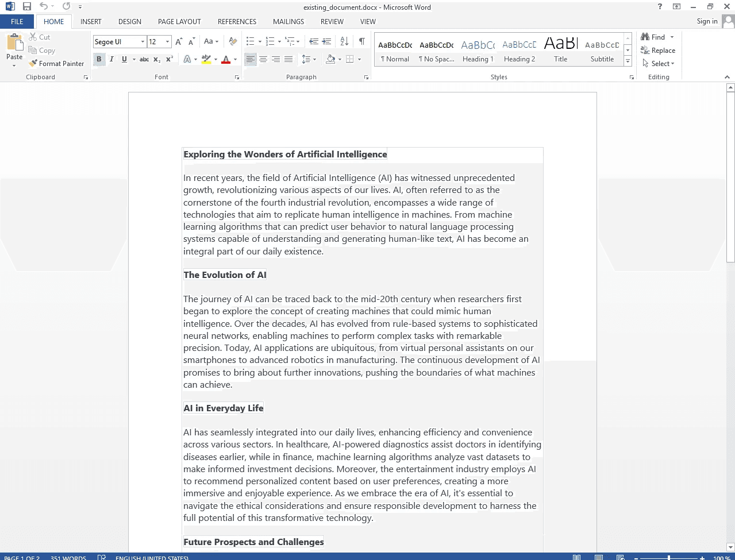Open line spacing dropdown

coord(309,59)
